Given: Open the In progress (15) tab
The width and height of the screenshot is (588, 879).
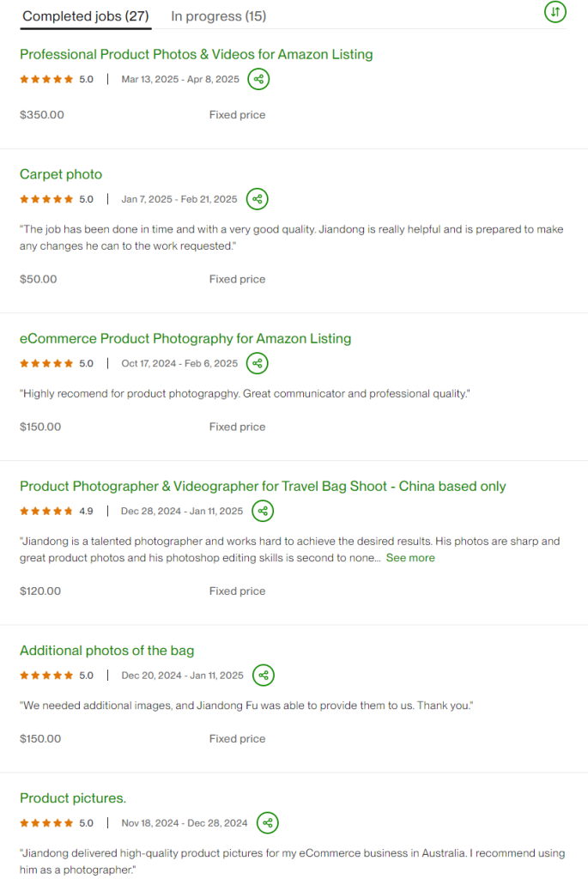Looking at the screenshot, I should click(218, 16).
